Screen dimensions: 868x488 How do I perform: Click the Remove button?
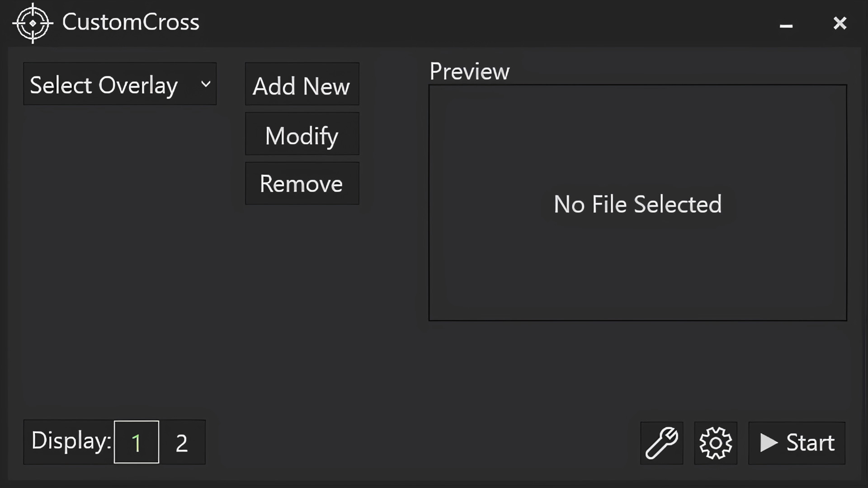coord(302,183)
